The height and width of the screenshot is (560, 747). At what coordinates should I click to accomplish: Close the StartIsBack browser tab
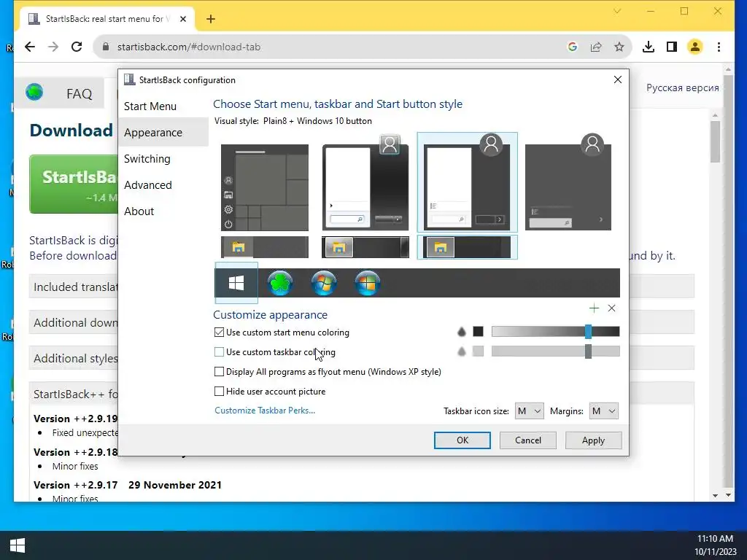[183, 19]
